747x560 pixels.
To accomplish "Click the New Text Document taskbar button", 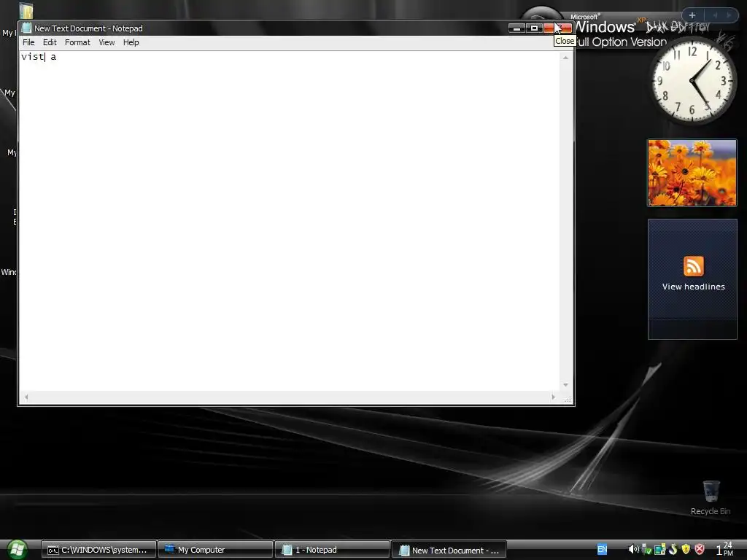I will click(449, 550).
